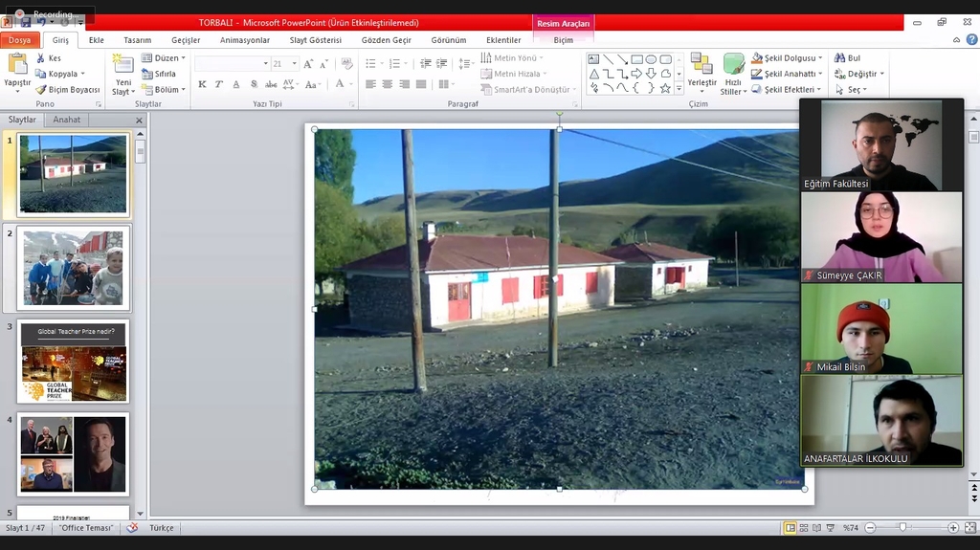Click the Yapıştır paste clipboard icon
This screenshot has height=550, width=980.
[17, 64]
